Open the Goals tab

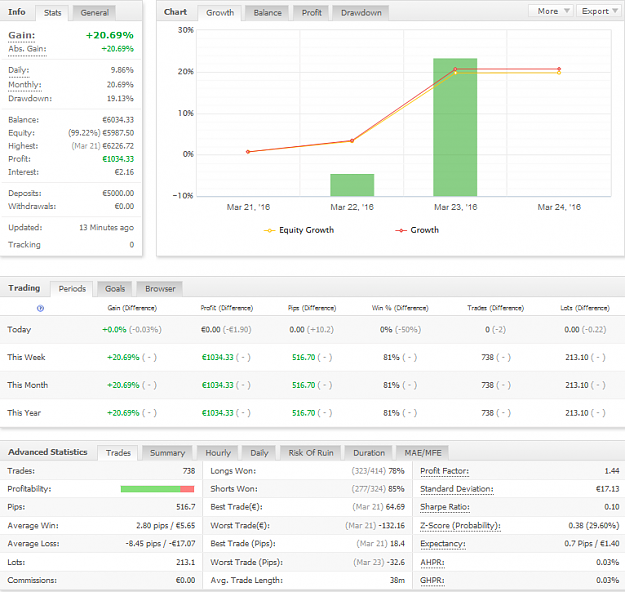[115, 289]
